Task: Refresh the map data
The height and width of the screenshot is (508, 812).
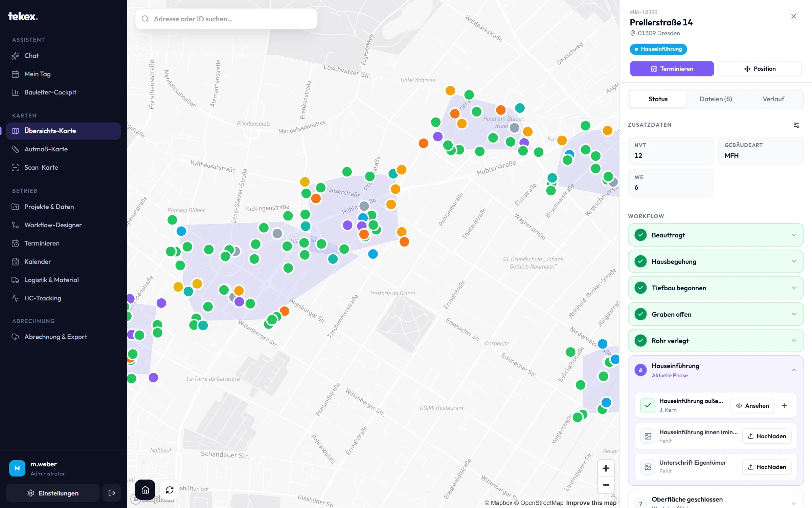Action: 170,490
